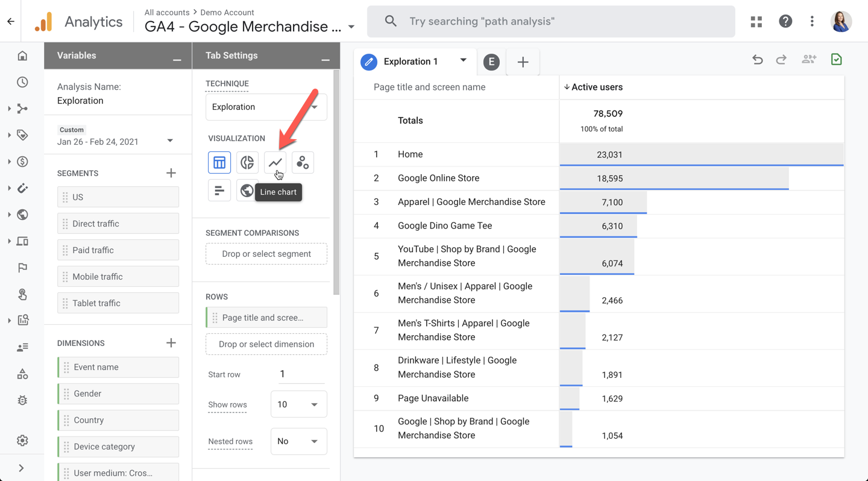Add a new exploration tab
Viewport: 868px width, 481px height.
[523, 61]
